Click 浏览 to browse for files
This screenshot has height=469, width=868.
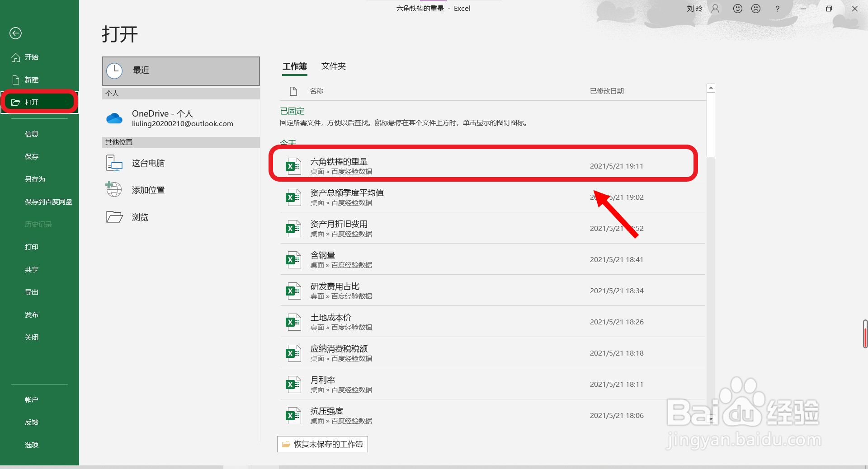click(181, 217)
